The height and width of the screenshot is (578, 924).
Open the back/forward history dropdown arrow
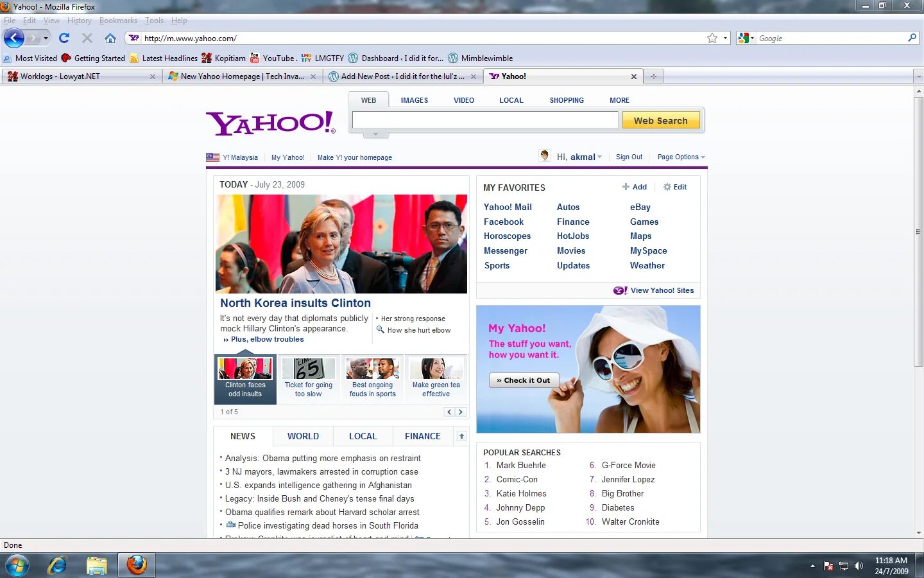tap(46, 38)
